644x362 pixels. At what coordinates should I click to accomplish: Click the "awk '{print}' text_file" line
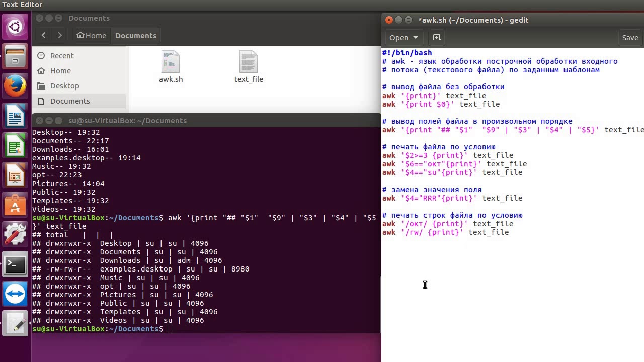[x=434, y=96]
